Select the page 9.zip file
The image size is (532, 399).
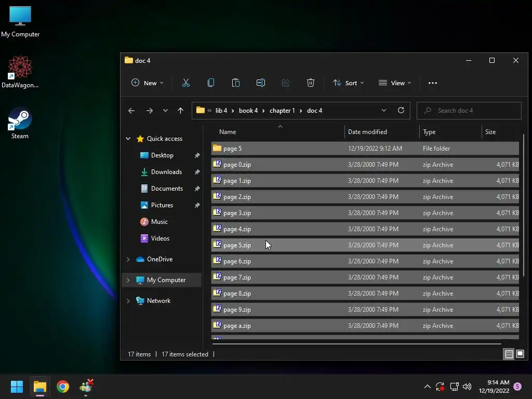point(365,310)
